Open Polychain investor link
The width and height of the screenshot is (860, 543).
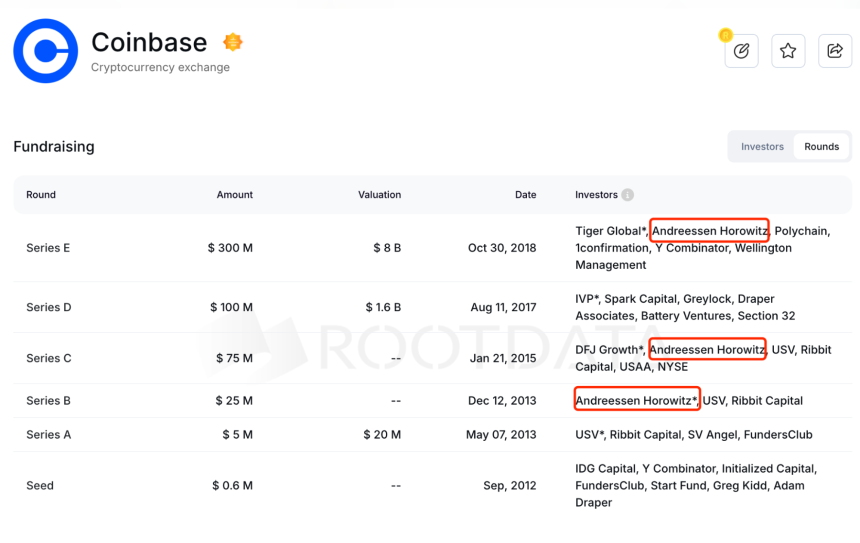pyautogui.click(x=801, y=231)
